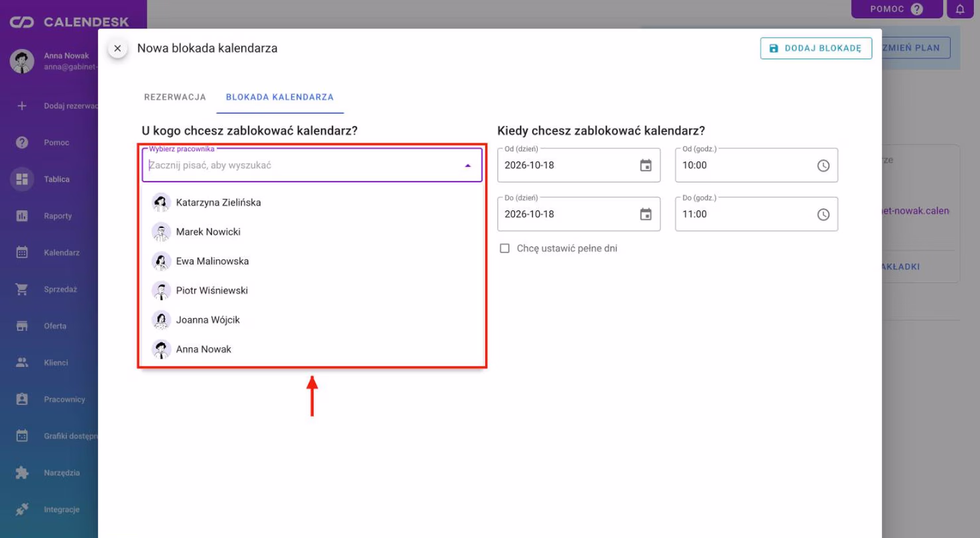This screenshot has height=538, width=980.
Task: Select the Blokada kalendarza tab
Action: (280, 97)
